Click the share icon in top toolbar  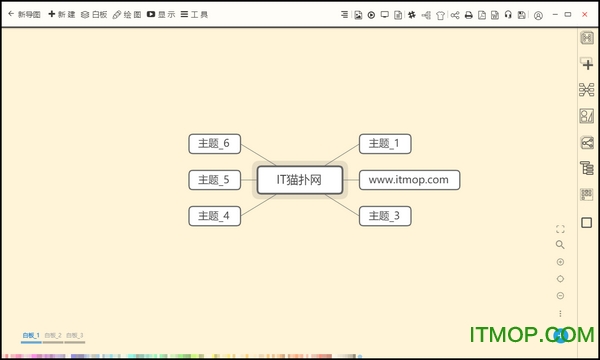point(455,15)
